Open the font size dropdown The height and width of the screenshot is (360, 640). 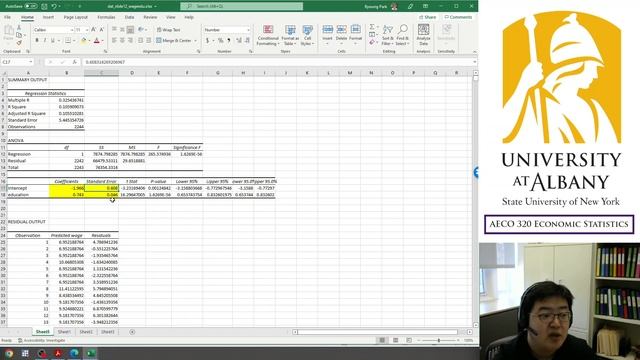(x=87, y=30)
